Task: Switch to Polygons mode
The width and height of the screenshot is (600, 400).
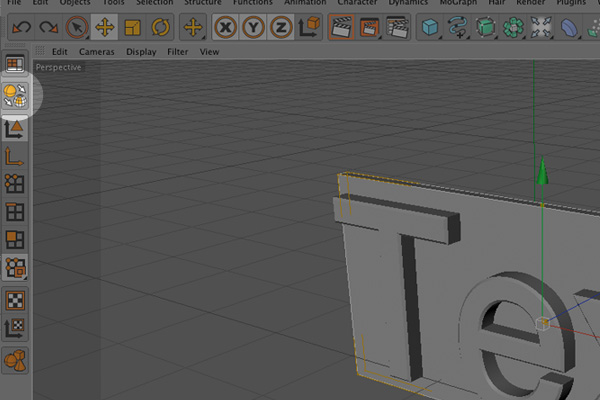Action: (x=15, y=240)
